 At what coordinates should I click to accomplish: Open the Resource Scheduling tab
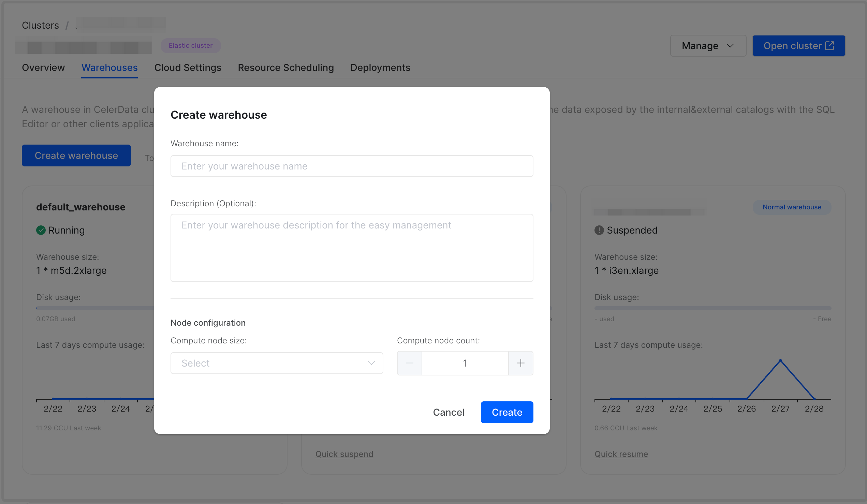285,68
